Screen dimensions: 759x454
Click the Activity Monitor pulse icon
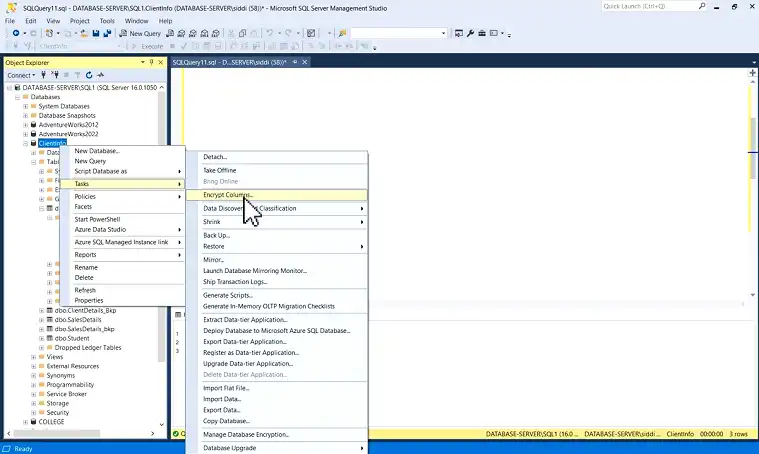click(100, 75)
